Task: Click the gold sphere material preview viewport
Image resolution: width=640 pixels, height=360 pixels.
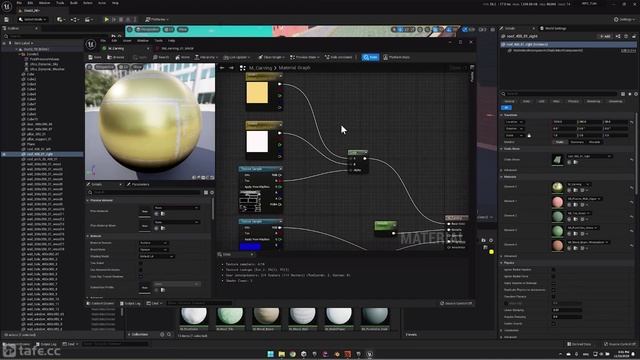Action: coord(150,122)
